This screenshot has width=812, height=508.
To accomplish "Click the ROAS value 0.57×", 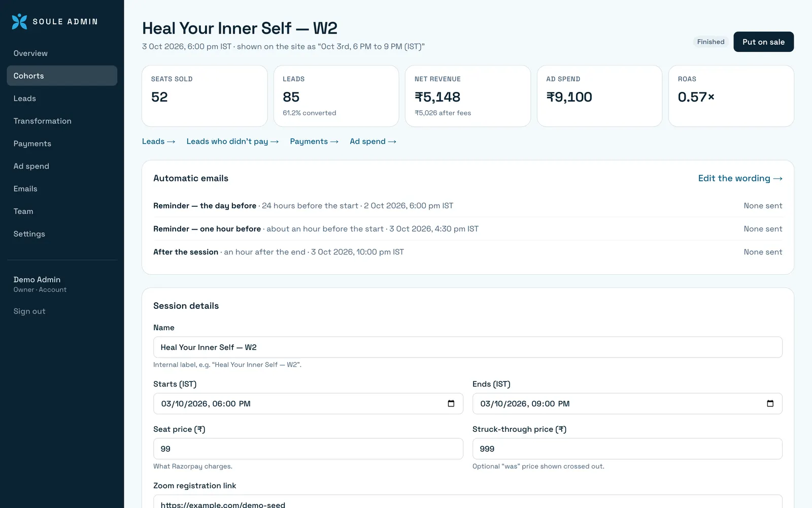I will (x=696, y=97).
